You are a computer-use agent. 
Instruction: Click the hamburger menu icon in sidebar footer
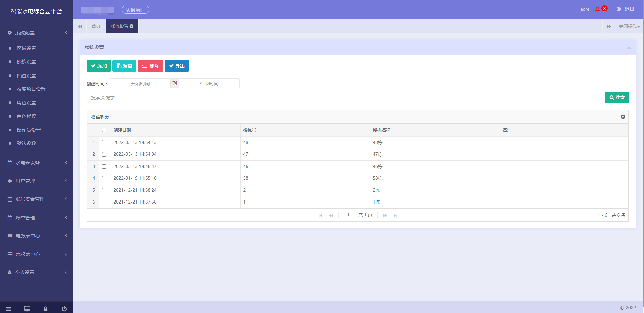9,309
